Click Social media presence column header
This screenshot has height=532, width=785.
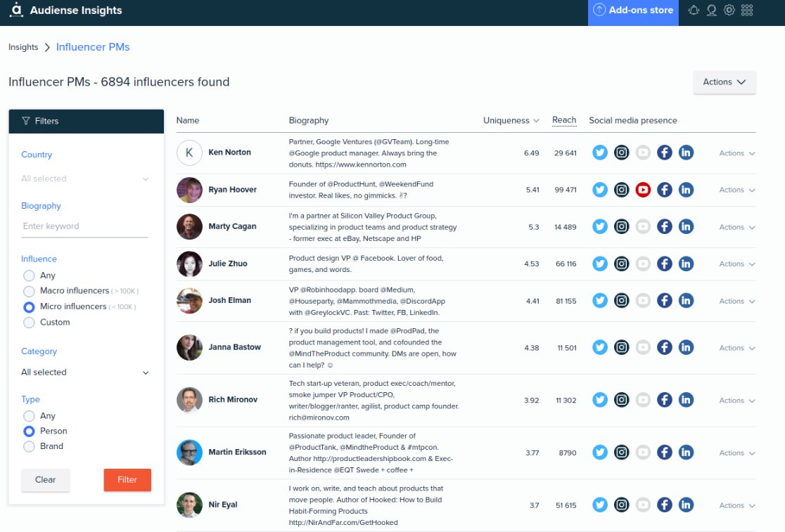[633, 120]
